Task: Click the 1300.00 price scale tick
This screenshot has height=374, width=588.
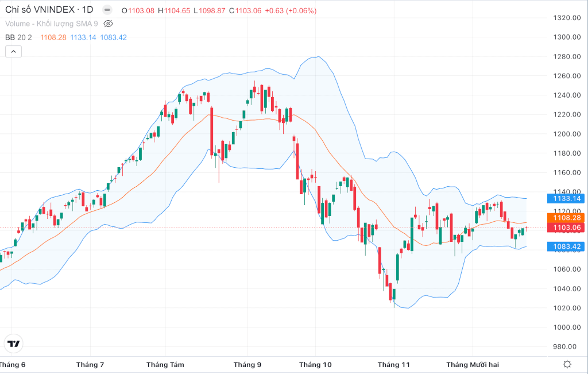Action: coord(567,37)
